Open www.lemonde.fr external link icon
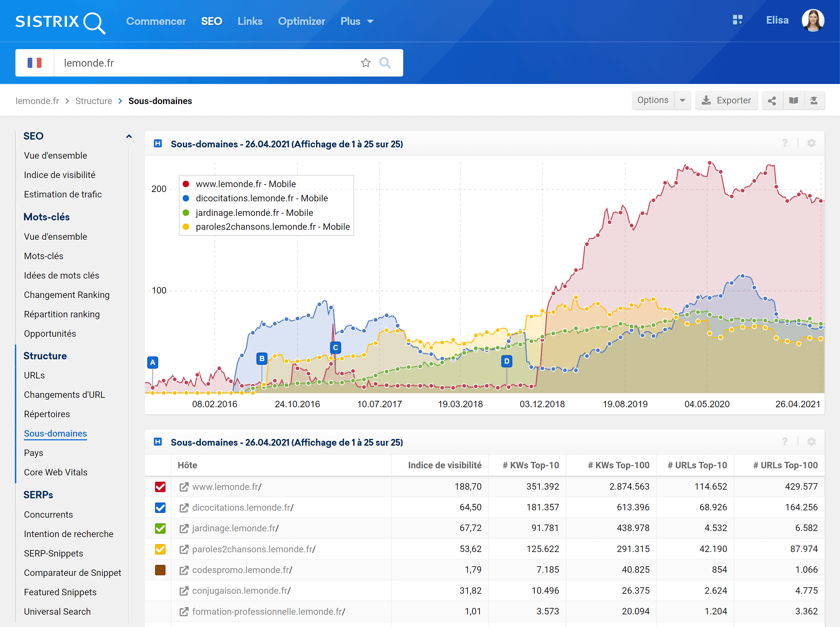840x627 pixels. point(184,487)
